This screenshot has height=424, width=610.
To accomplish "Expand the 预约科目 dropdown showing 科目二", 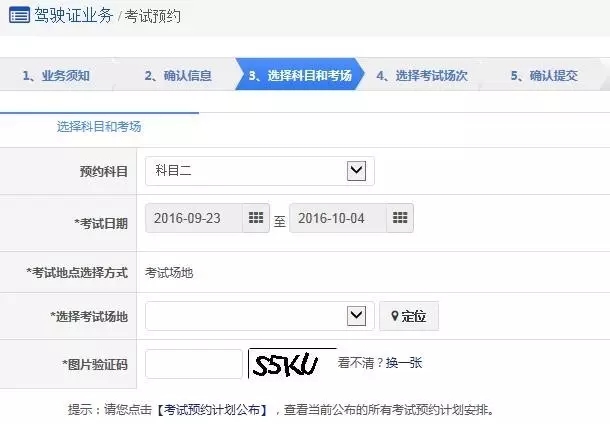I will pyautogui.click(x=259, y=171).
